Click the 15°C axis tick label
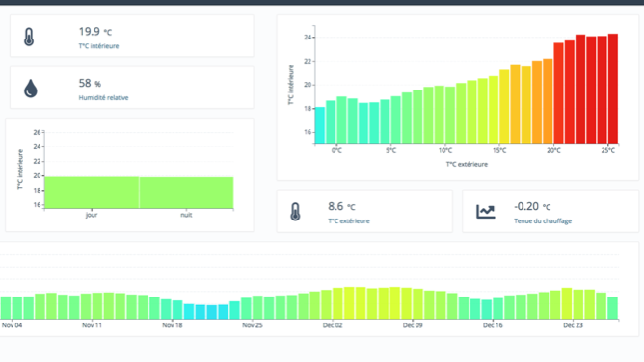The height and width of the screenshot is (362, 644). (x=499, y=150)
